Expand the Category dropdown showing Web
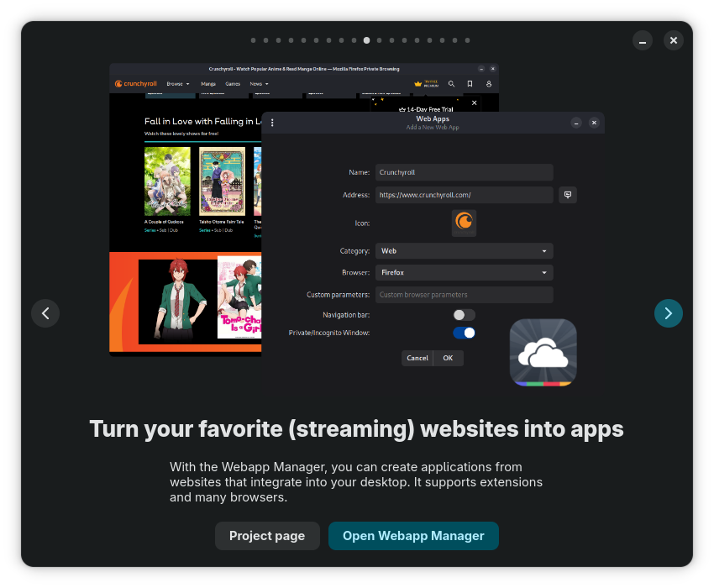The height and width of the screenshot is (588, 714). 464,251
